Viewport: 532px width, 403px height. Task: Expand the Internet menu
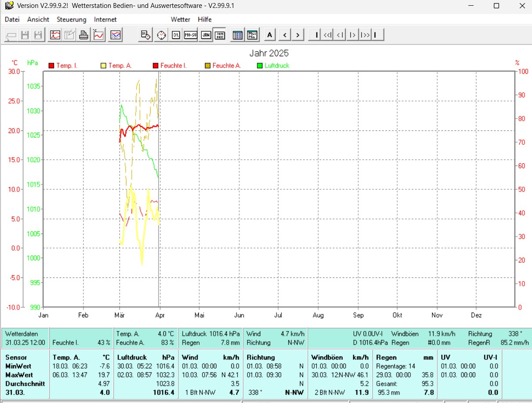105,19
